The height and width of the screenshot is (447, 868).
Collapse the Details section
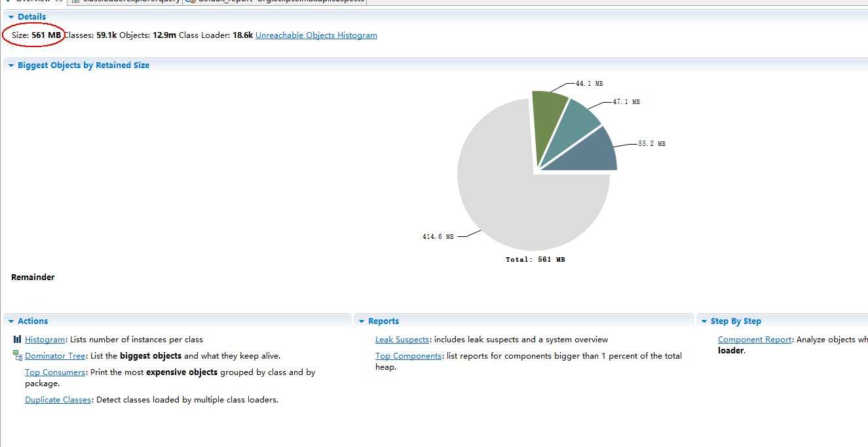[x=11, y=16]
